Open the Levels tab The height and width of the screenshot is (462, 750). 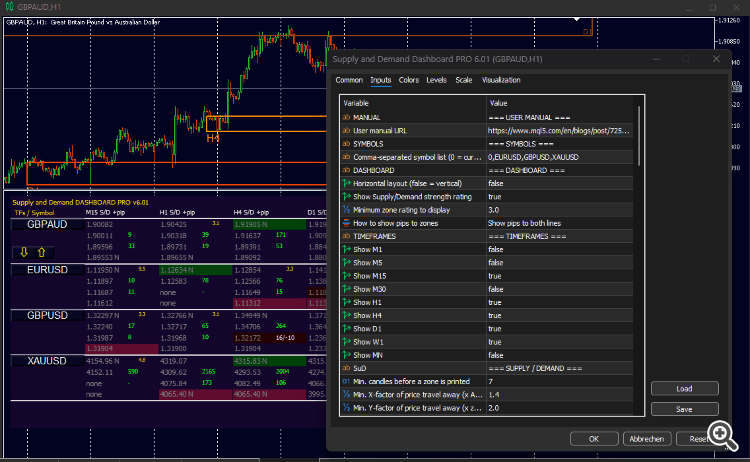click(436, 80)
